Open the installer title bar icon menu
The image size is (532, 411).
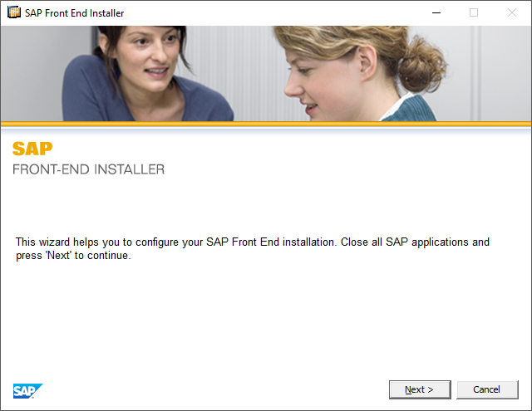pyautogui.click(x=14, y=13)
